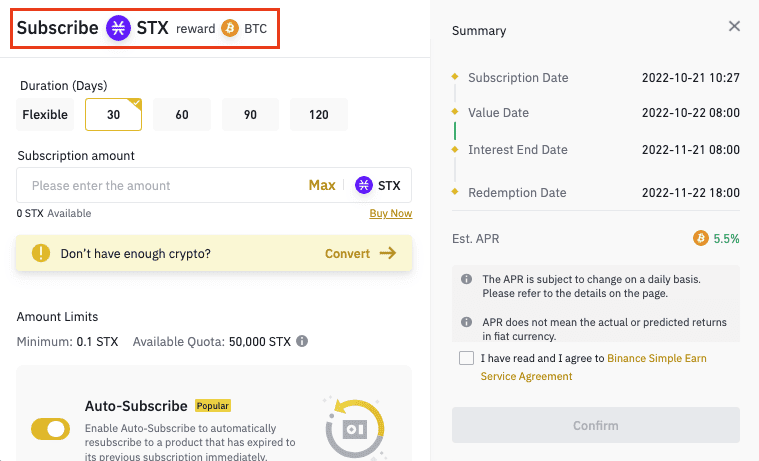759x461 pixels.
Task: Close the subscription summary panel
Action: 735,26
